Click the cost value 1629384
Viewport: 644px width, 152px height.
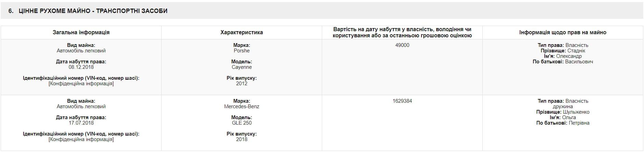pos(402,101)
